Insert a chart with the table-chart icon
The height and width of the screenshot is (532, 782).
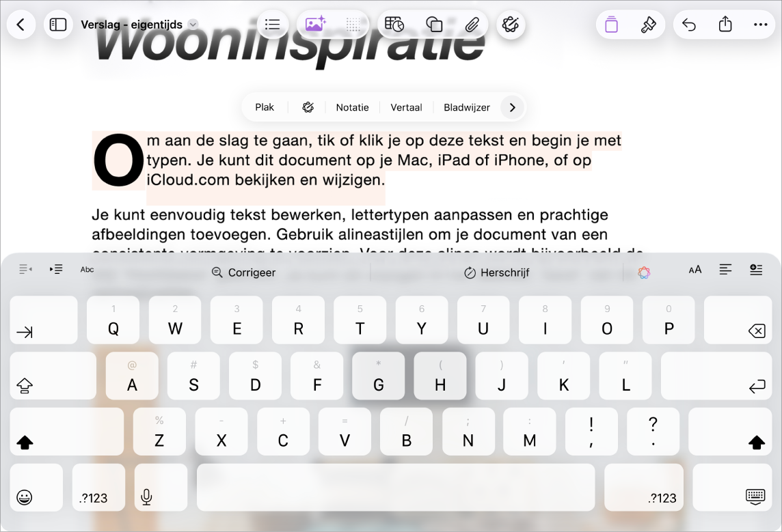point(394,24)
